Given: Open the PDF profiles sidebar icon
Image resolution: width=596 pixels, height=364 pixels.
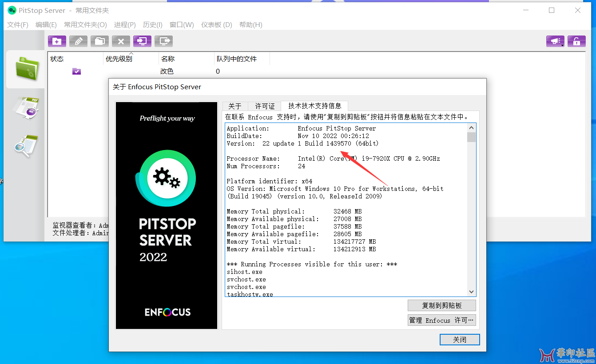Looking at the screenshot, I should (x=27, y=108).
